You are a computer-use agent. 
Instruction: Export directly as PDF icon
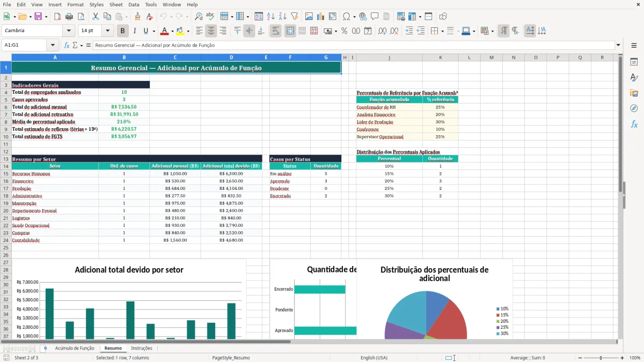pyautogui.click(x=57, y=17)
